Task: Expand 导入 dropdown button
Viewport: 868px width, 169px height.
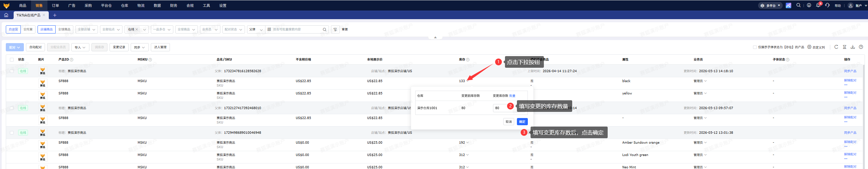Action: coord(80,47)
